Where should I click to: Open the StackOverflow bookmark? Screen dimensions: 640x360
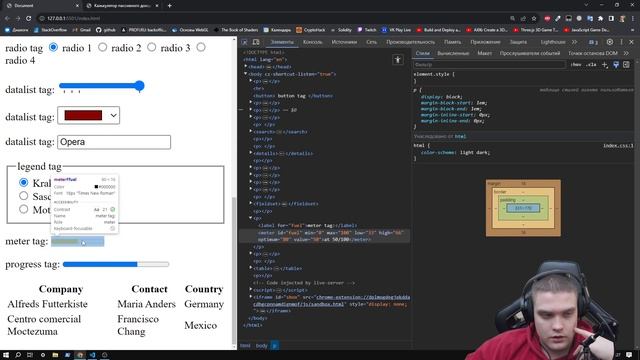click(x=50, y=30)
